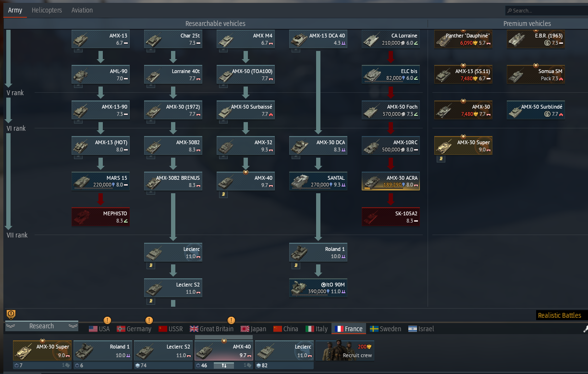Select the China nation tab
Image resolution: width=588 pixels, height=374 pixels.
pos(286,329)
